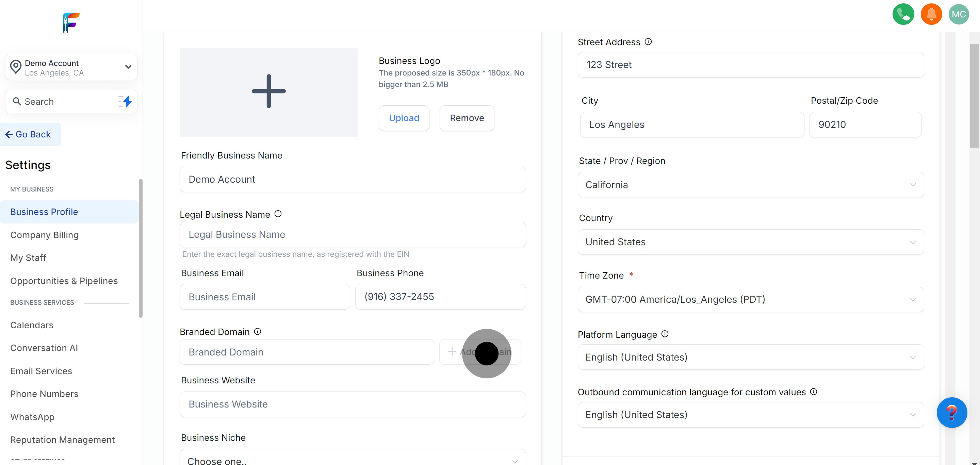
Task: Click the location pin icon for Demo Account
Action: (16, 67)
